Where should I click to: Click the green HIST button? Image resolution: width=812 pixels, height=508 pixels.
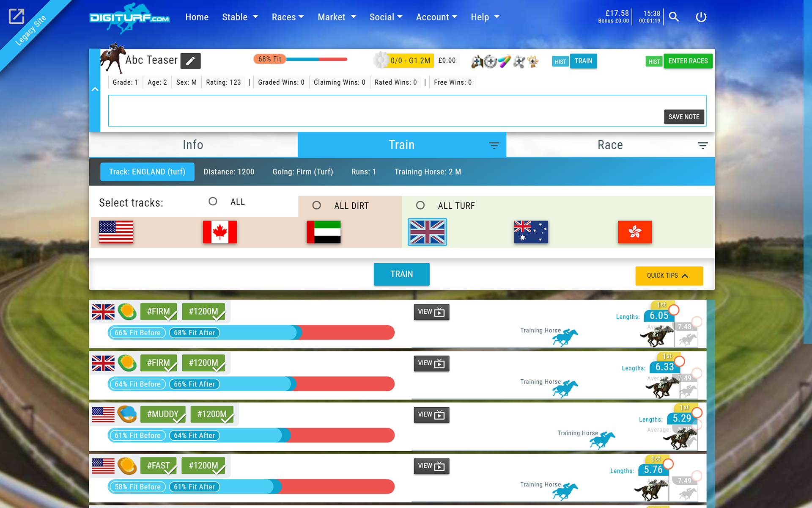[x=654, y=62]
